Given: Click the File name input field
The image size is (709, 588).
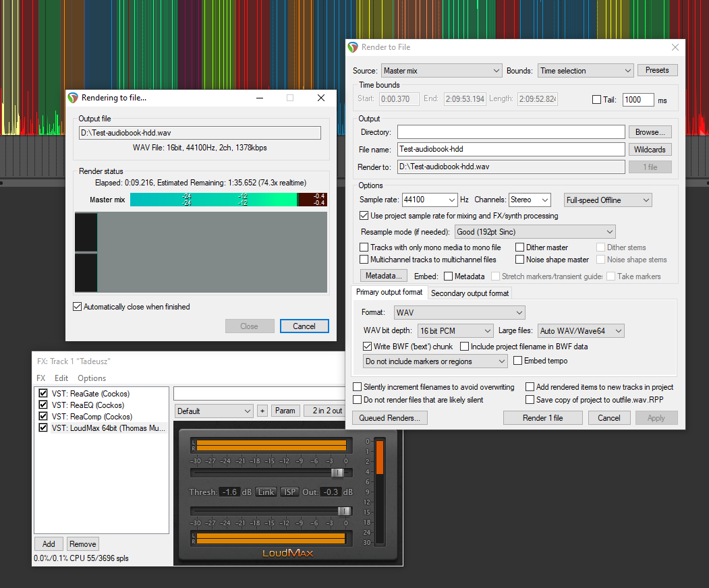Looking at the screenshot, I should point(511,150).
